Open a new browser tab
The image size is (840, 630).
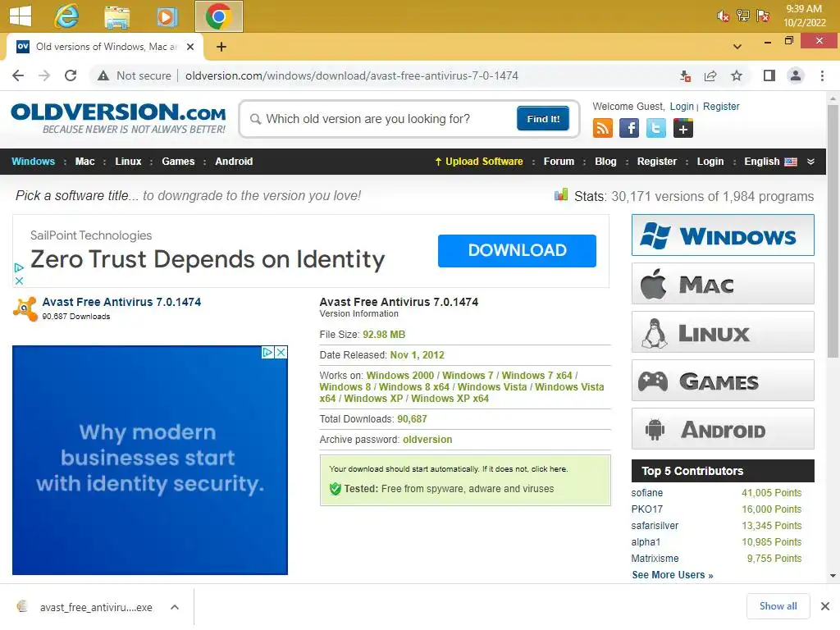tap(221, 47)
